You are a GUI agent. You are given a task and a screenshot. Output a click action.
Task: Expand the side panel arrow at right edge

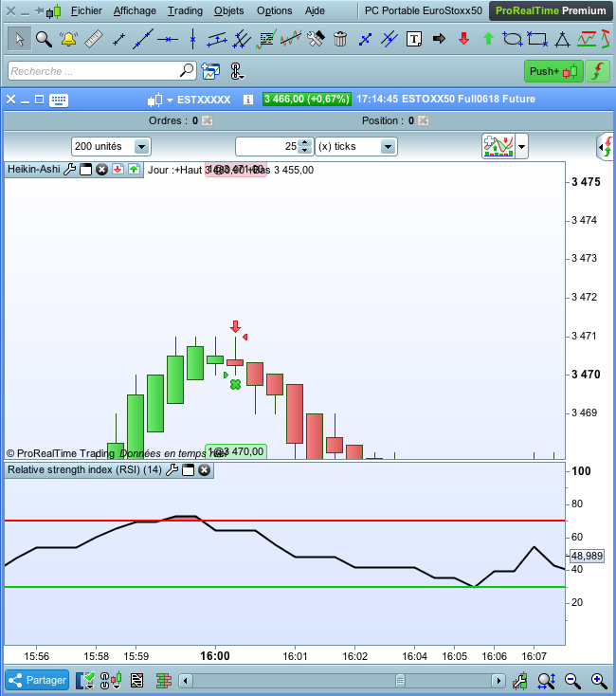606,146
